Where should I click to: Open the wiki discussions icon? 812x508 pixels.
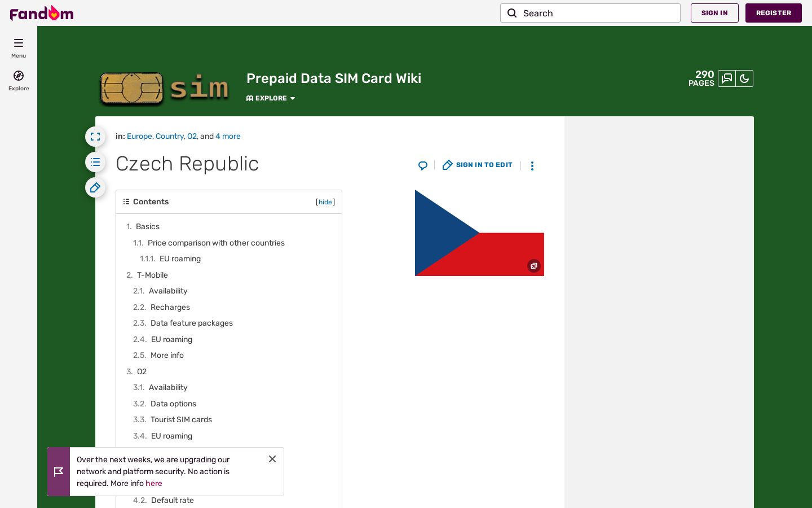coord(727,78)
